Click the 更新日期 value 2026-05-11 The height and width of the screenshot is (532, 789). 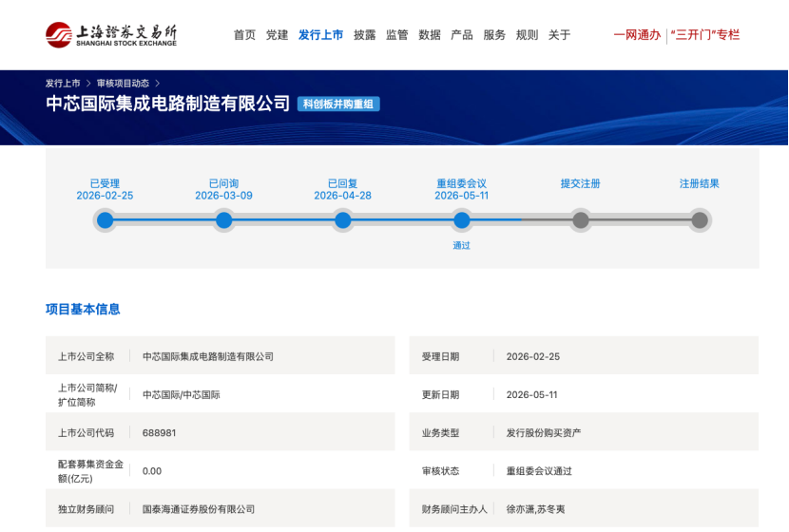532,395
